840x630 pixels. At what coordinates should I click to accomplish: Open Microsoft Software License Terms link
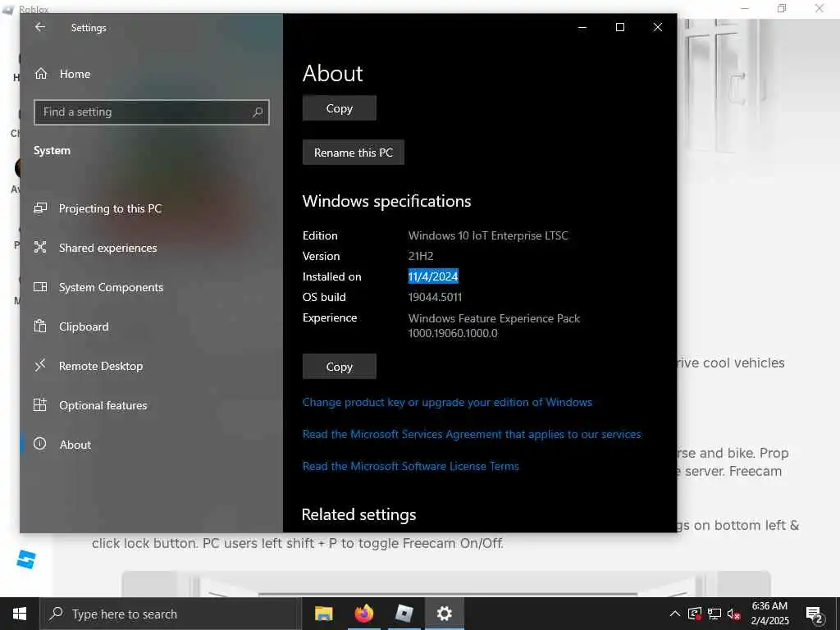pos(410,466)
